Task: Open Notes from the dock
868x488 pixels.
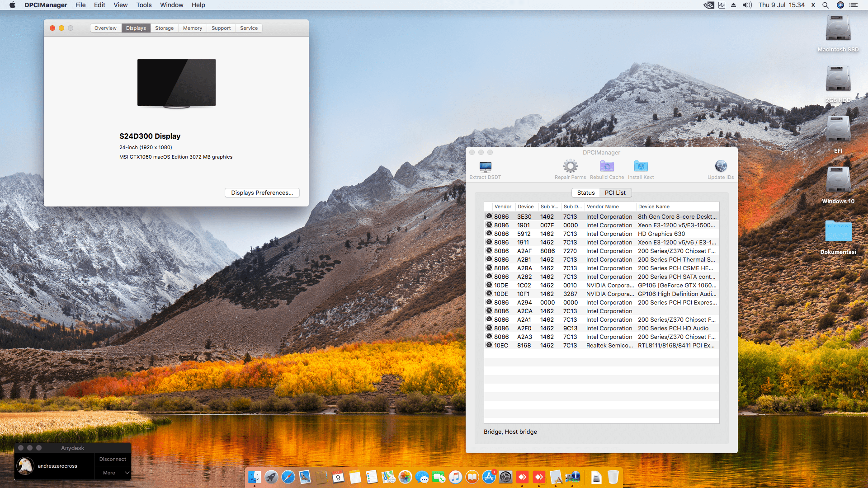Action: click(x=355, y=477)
